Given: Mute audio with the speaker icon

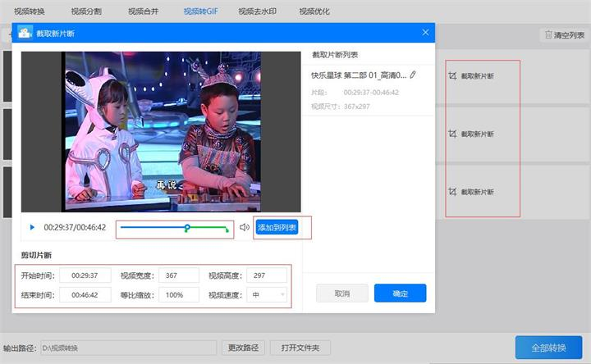Looking at the screenshot, I should (245, 227).
